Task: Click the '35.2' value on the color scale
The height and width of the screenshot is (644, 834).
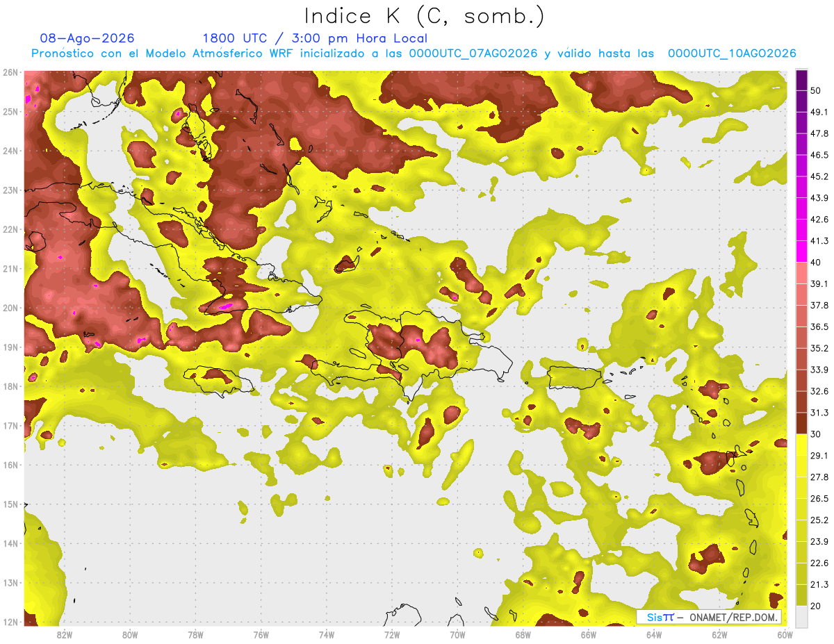Action: (819, 348)
